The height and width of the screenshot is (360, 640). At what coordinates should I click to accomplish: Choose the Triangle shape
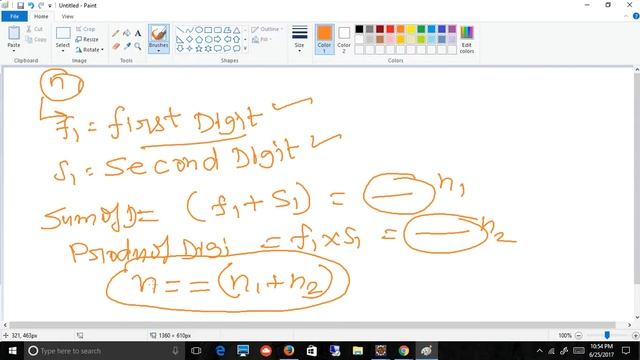coord(237,30)
